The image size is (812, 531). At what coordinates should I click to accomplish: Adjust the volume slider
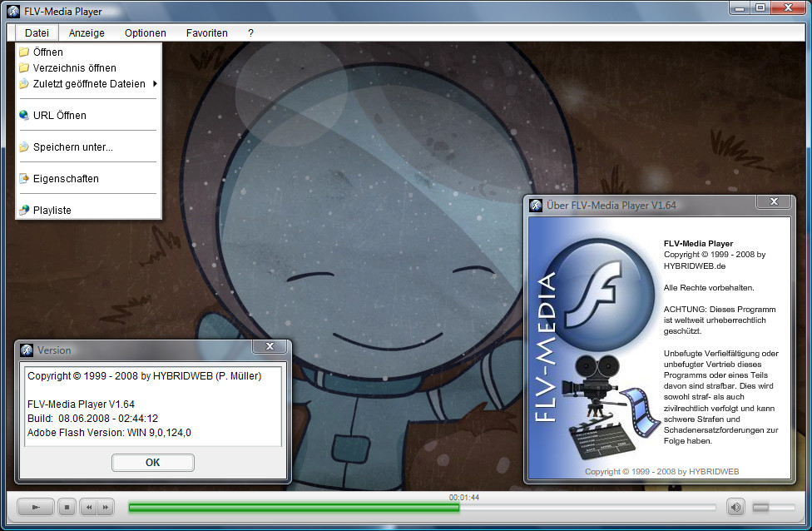tap(774, 507)
